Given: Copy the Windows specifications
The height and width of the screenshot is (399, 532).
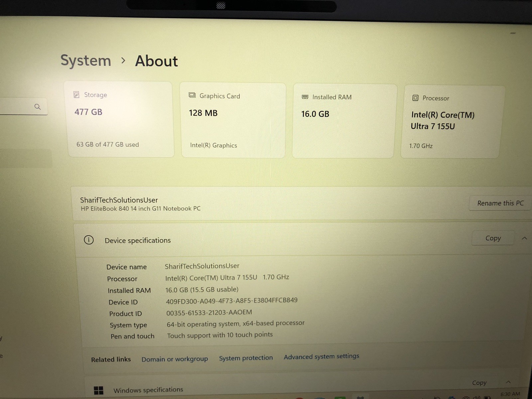Looking at the screenshot, I should (479, 383).
